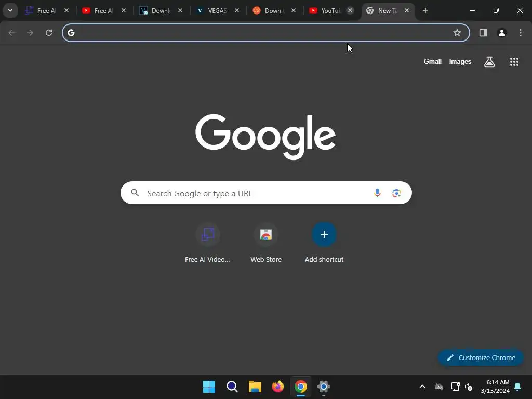Viewport: 532px width, 399px height.
Task: Reload the current page
Action: [49, 33]
